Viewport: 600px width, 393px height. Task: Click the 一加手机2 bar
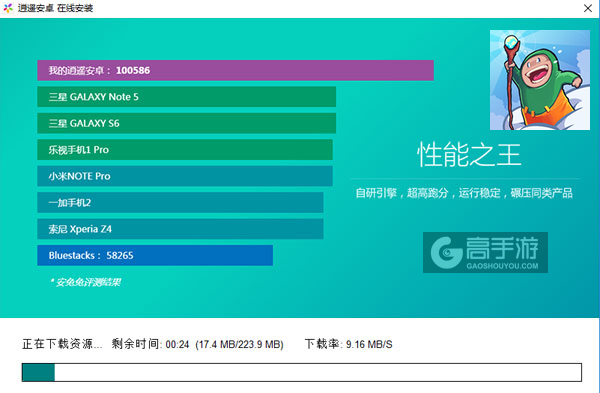180,202
